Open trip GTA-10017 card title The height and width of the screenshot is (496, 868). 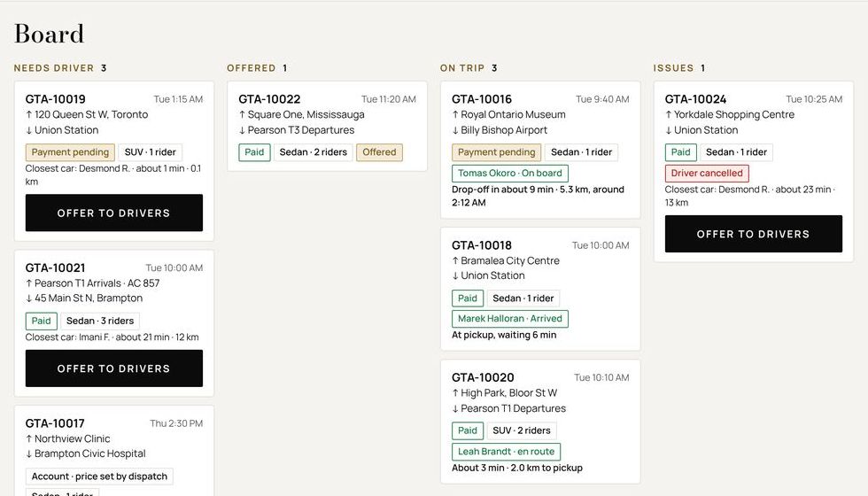click(55, 423)
